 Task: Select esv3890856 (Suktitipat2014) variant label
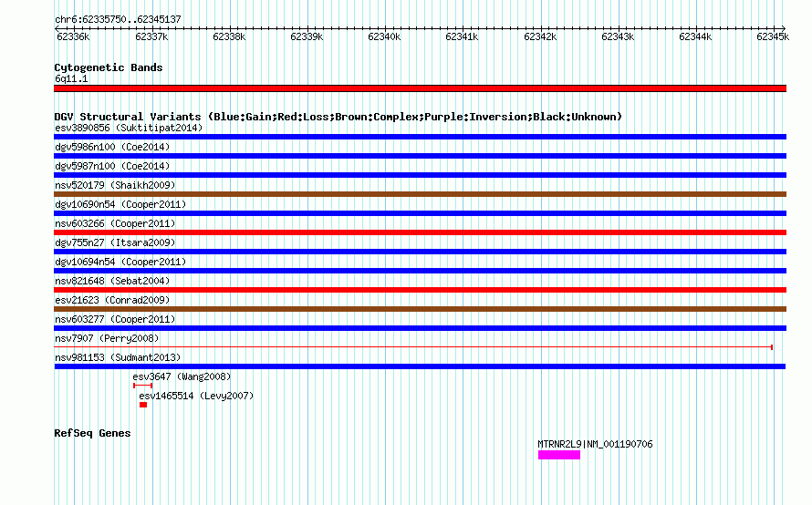(x=129, y=128)
